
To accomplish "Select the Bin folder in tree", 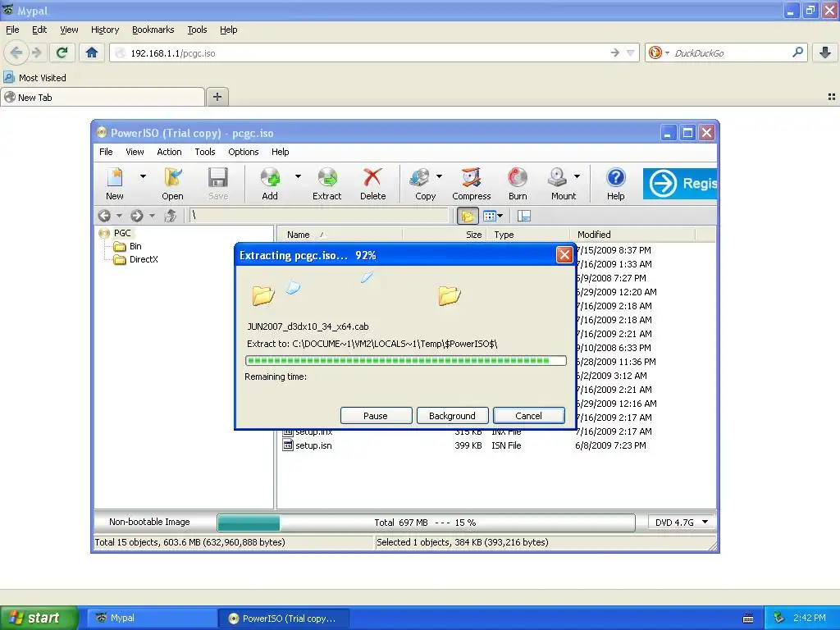I will click(x=127, y=246).
